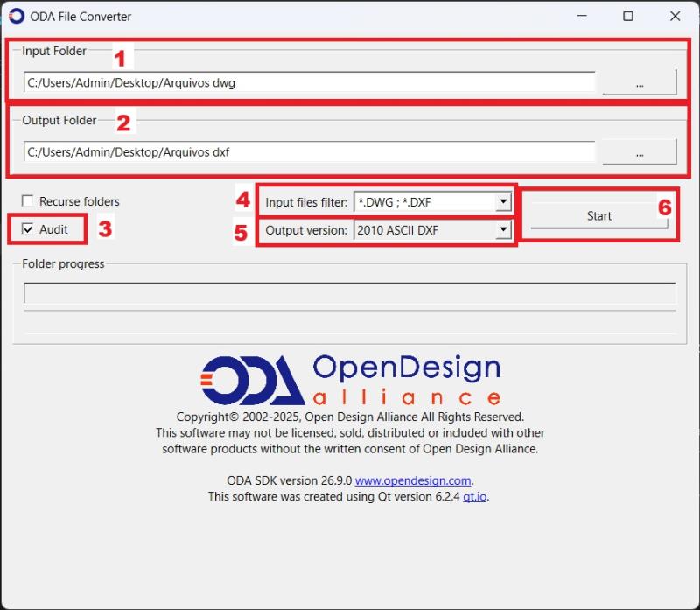Image resolution: width=700 pixels, height=610 pixels.
Task: Click the ODA app icon in title bar
Action: coord(16,16)
